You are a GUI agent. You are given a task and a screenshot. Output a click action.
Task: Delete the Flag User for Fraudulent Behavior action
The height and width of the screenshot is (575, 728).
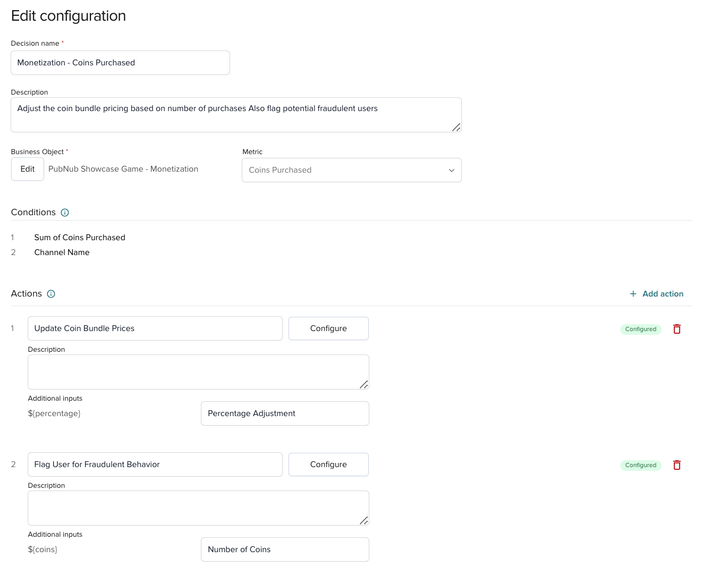(676, 465)
